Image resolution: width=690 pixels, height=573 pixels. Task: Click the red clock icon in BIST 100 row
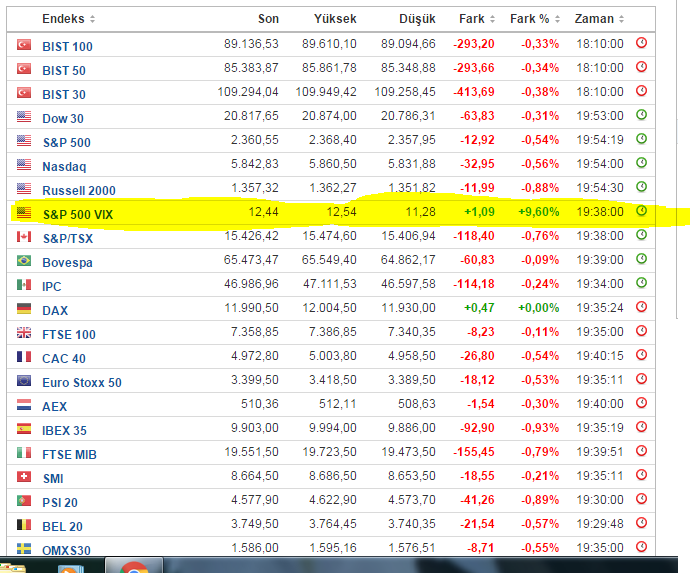[642, 43]
